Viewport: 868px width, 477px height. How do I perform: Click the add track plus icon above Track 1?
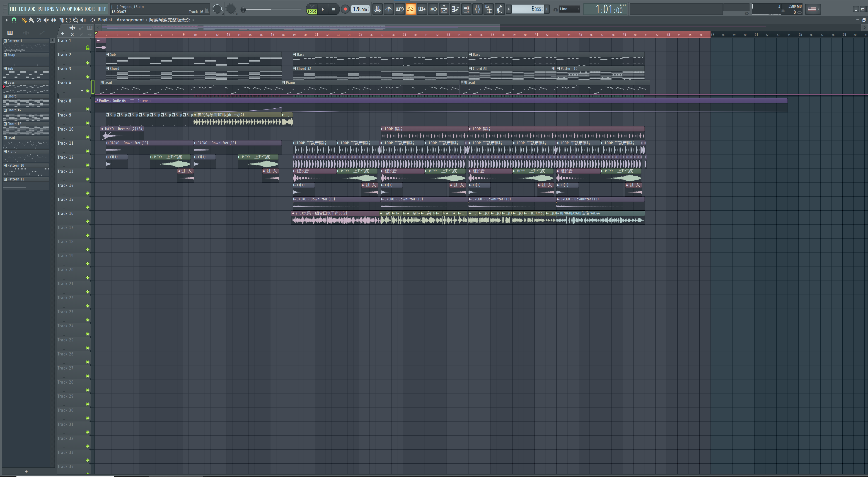[63, 34]
